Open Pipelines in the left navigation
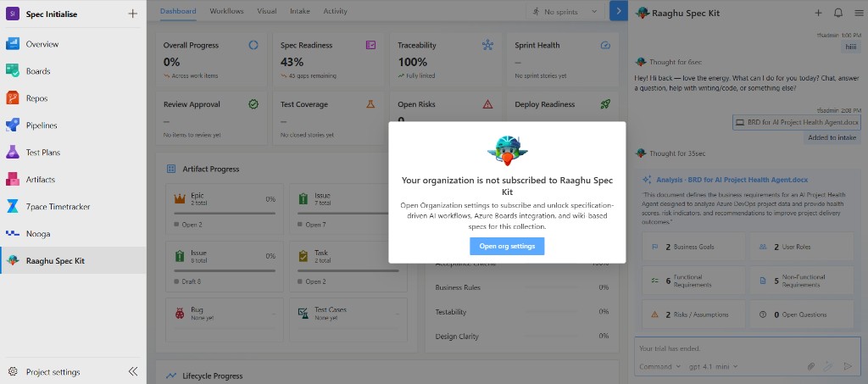This screenshot has height=384, width=868. tap(73, 125)
